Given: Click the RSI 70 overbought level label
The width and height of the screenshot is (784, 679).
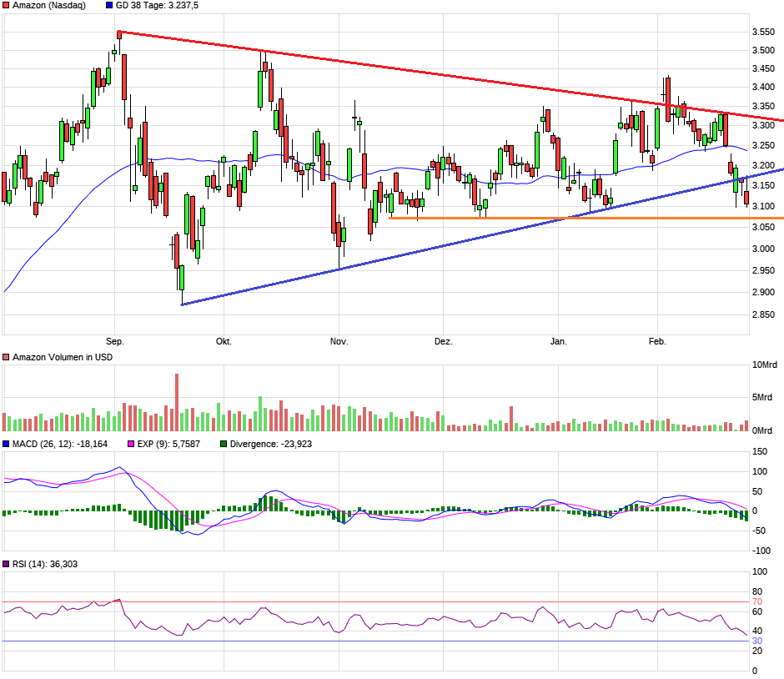Looking at the screenshot, I should pyautogui.click(x=757, y=602).
